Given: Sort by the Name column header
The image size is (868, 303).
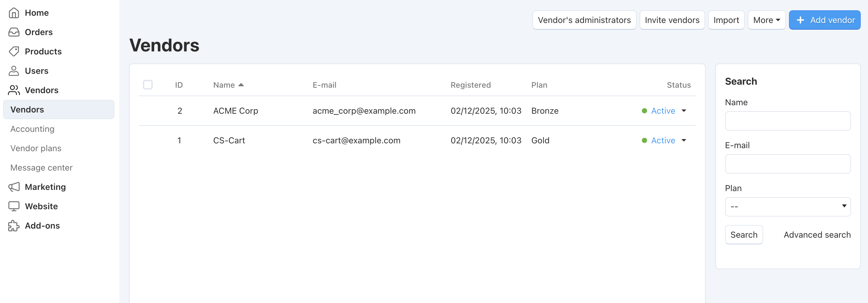Looking at the screenshot, I should click(224, 85).
